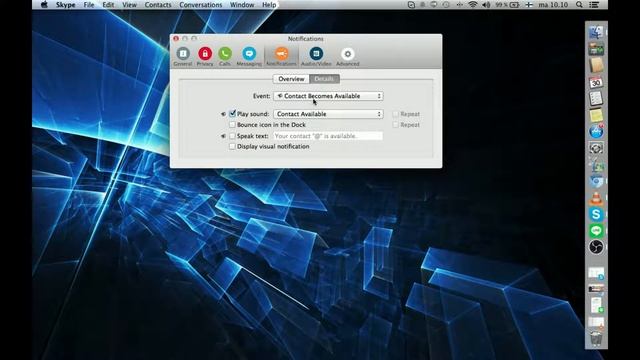Viewport: 640px width, 360px height.
Task: Open the Privacy preferences pane
Action: (205, 57)
